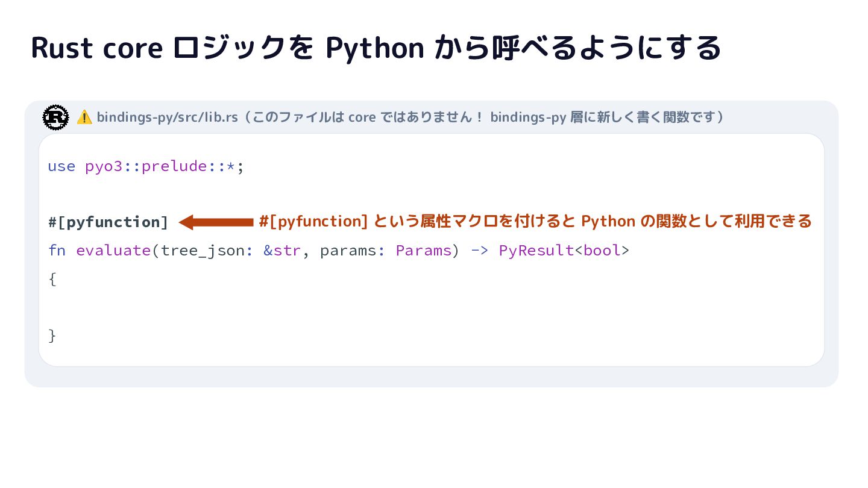Click the orange text 'Python の関数として利用できる'

click(697, 222)
